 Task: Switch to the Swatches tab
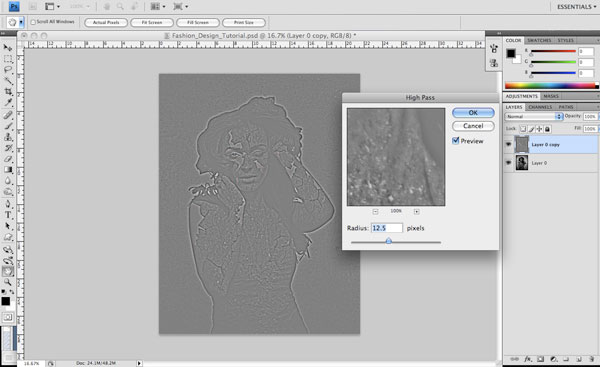[539, 40]
